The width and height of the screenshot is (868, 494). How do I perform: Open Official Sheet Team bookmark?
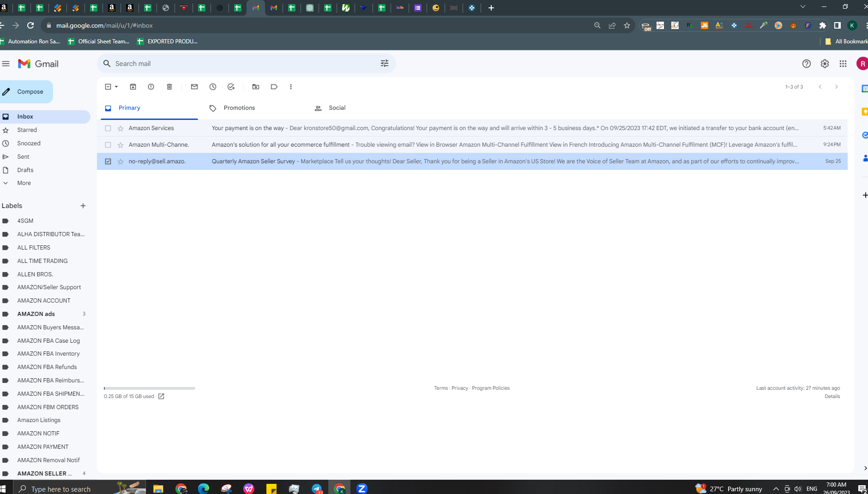[98, 42]
